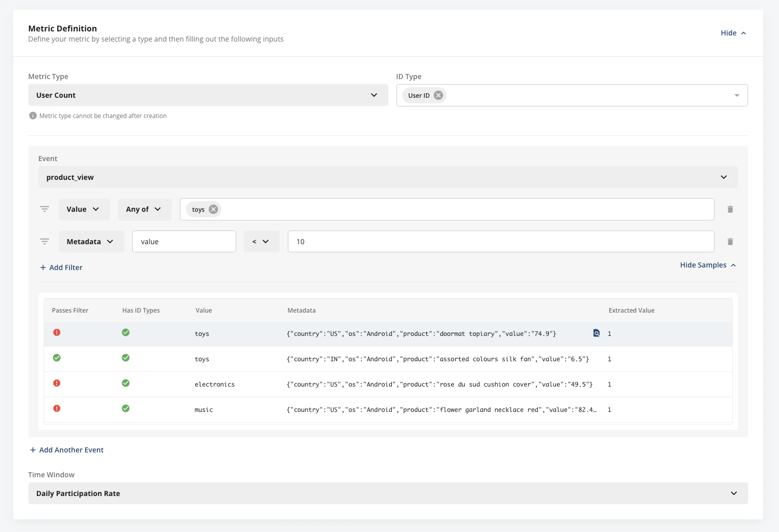Click the Passes Filter column header
779x532 pixels.
coord(70,311)
